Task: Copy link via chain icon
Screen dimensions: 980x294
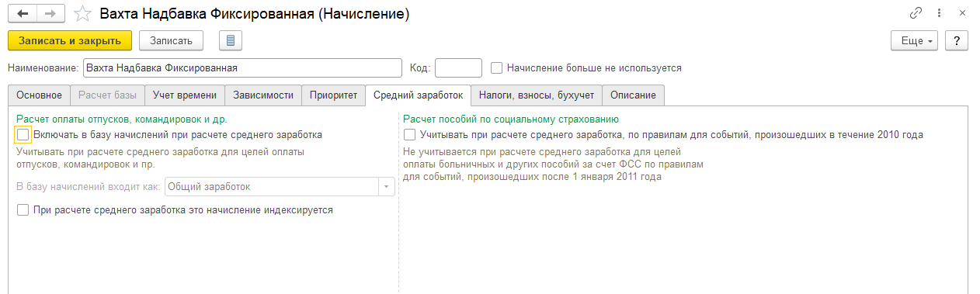Action: click(x=916, y=14)
